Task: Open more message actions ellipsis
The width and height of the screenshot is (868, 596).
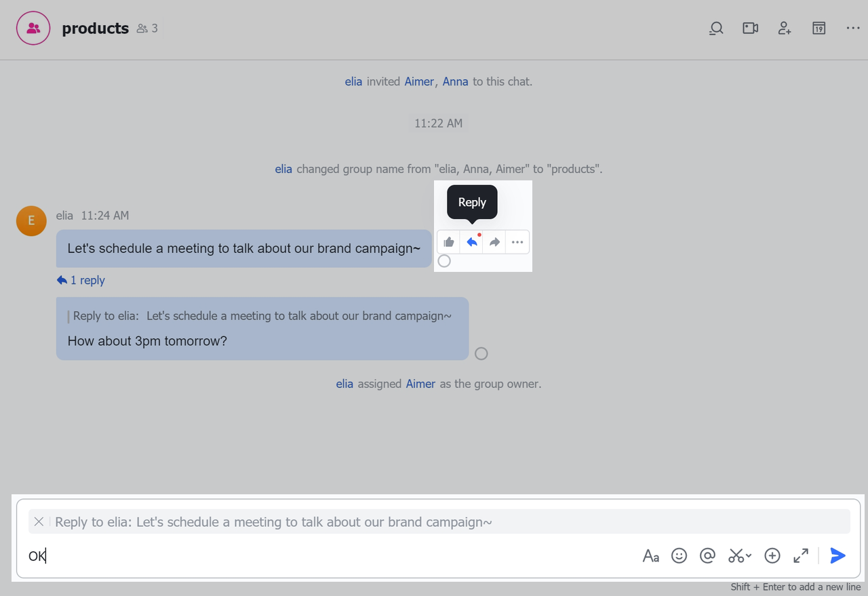Action: click(x=517, y=242)
